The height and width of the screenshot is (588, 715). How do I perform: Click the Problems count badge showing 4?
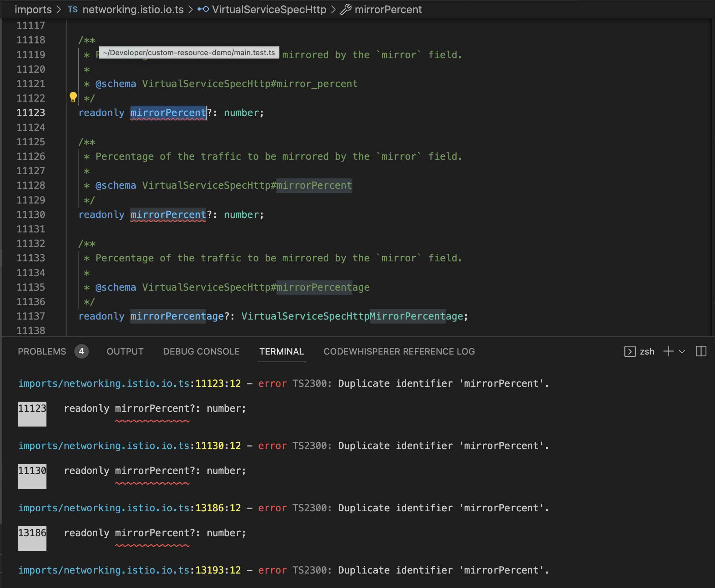(x=81, y=351)
